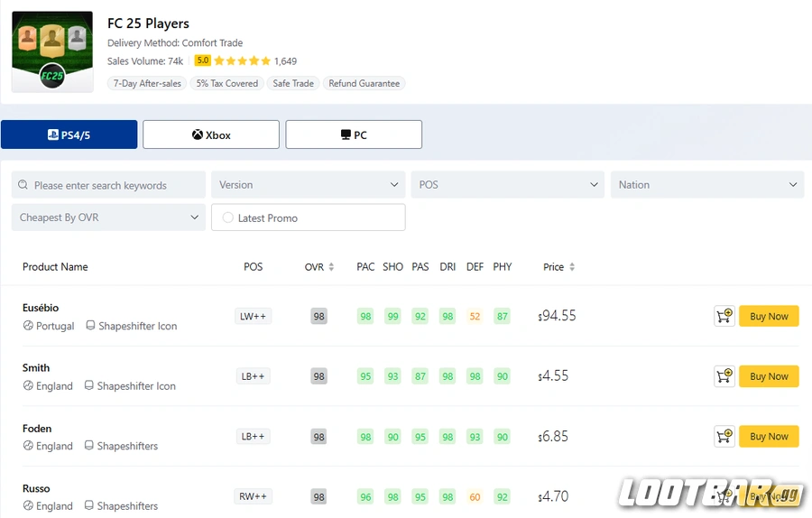This screenshot has width=812, height=518.
Task: Open the Version dropdown filter
Action: (x=308, y=185)
